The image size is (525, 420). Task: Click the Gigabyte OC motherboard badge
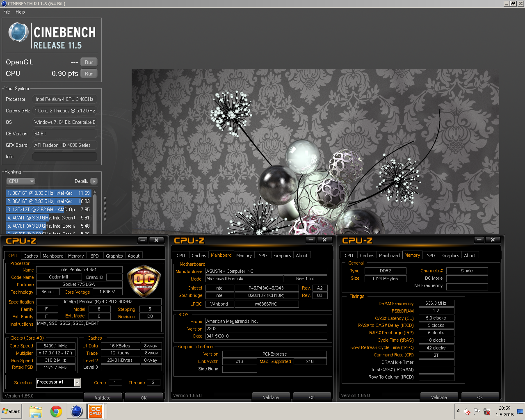(x=144, y=280)
